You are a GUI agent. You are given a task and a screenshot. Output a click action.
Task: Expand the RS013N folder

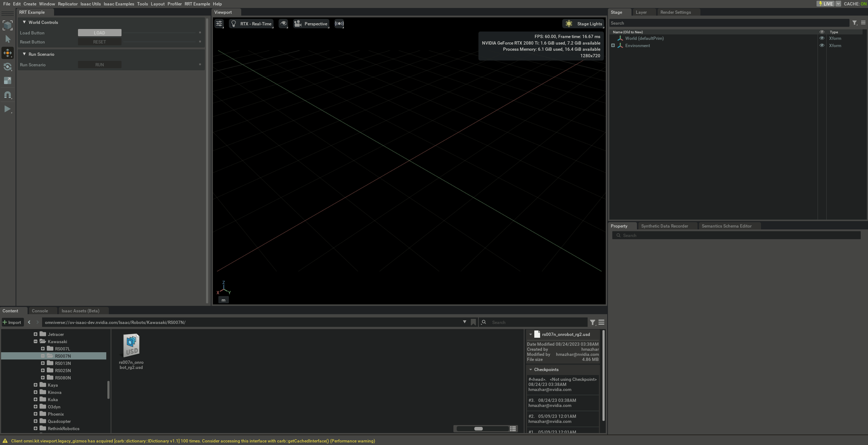(x=43, y=363)
